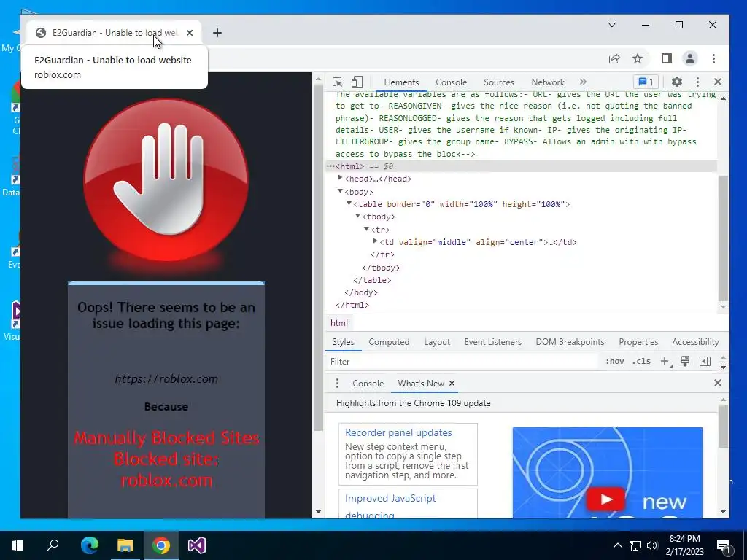
Task: Select the html breadcrumb item
Action: pyautogui.click(x=339, y=323)
